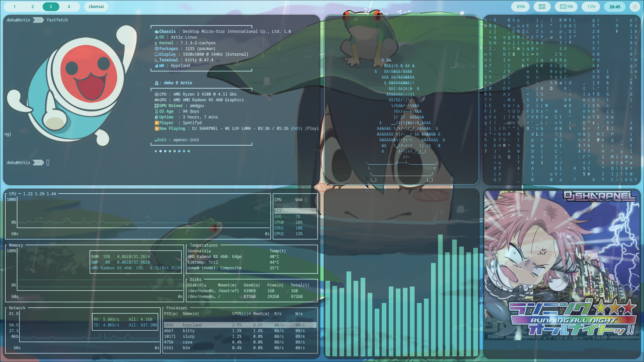Screen dimensions: 644x362
Task: Select the hyprland process row
Action: pyautogui.click(x=240, y=325)
